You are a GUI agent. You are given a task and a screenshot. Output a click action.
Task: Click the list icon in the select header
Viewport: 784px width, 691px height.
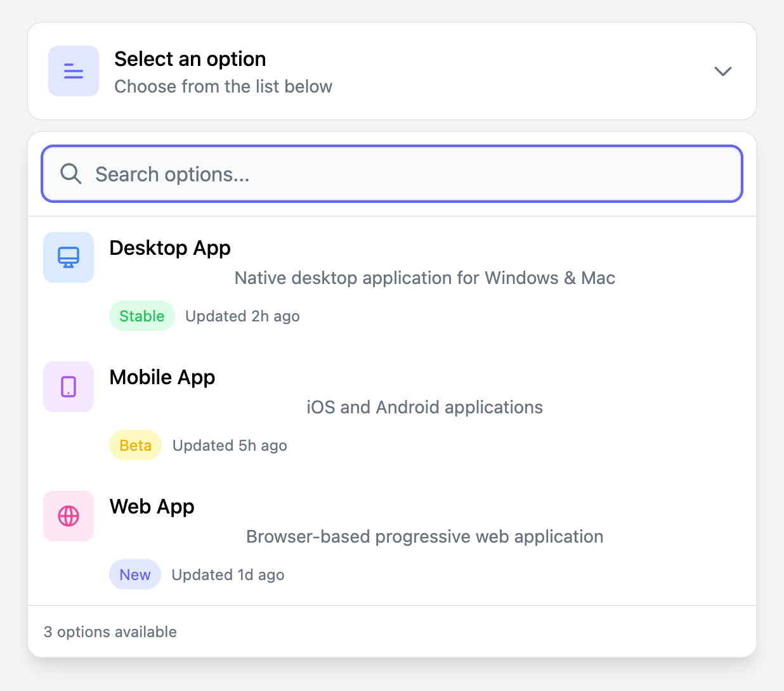(74, 71)
